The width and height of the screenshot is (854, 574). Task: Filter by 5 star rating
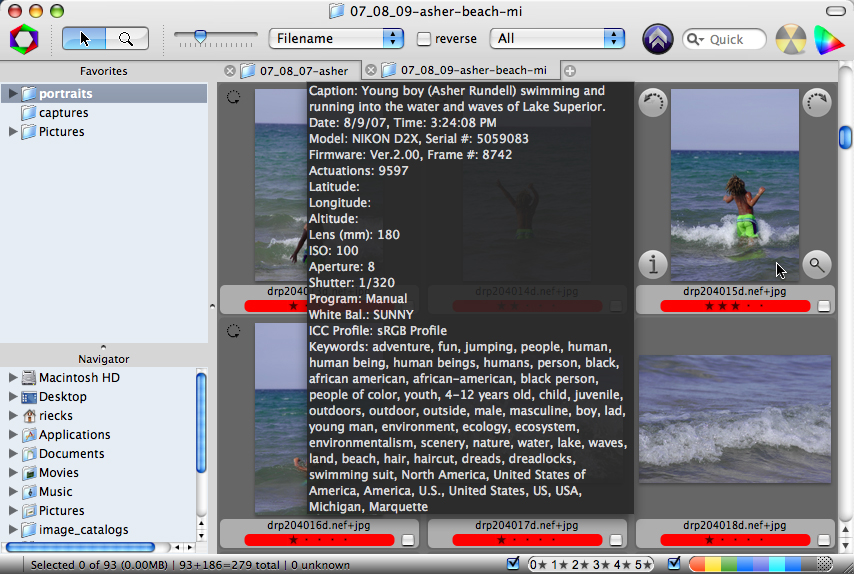(643, 564)
